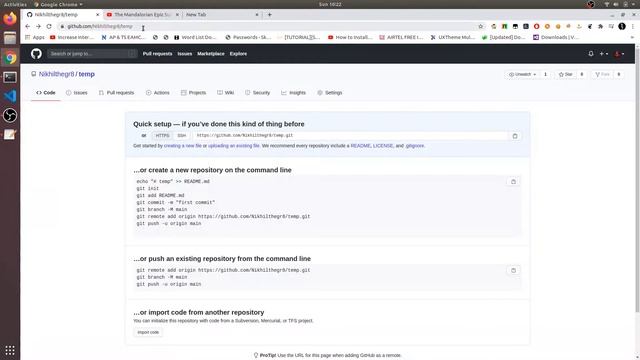Viewport: 640px width, 360px height.
Task: Click the Fork button
Action: pyautogui.click(x=602, y=74)
